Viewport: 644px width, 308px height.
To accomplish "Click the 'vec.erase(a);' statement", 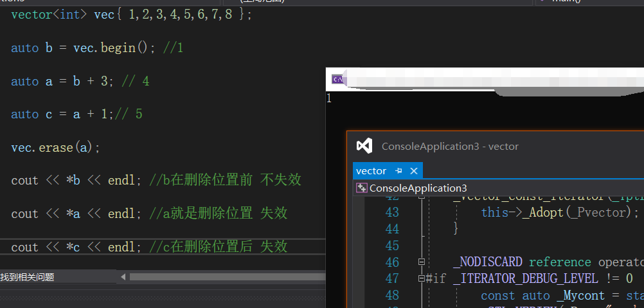I will (55, 147).
